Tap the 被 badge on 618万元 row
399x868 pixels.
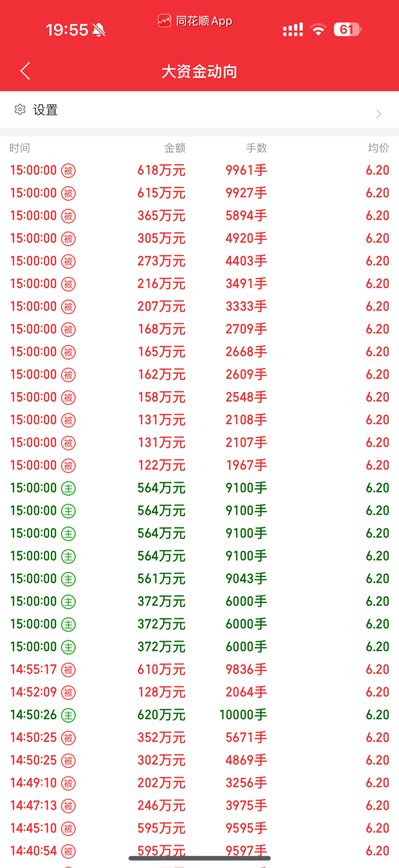point(69,171)
